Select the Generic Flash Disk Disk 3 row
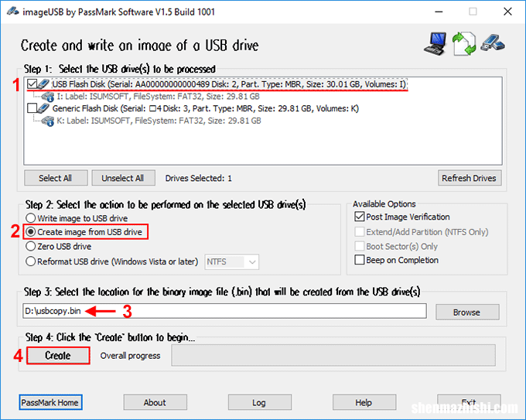This screenshot has width=526, height=420. click(x=205, y=108)
